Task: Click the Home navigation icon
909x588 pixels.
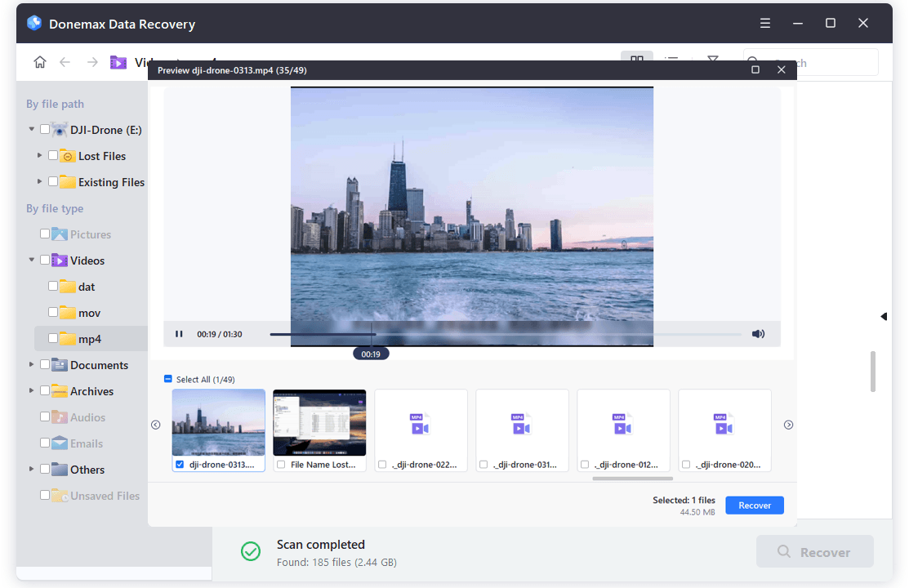Action: pyautogui.click(x=39, y=61)
